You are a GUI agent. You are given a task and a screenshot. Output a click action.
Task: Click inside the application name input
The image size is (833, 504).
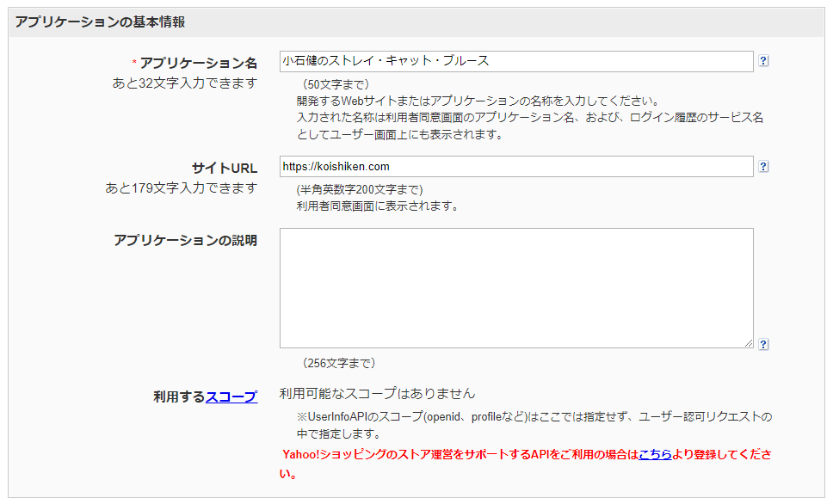tap(516, 61)
